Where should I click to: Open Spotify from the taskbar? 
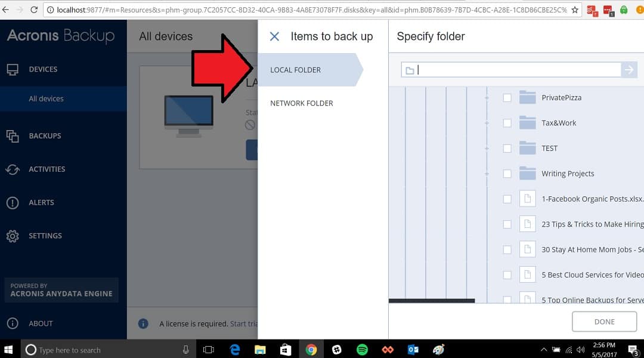pos(363,350)
